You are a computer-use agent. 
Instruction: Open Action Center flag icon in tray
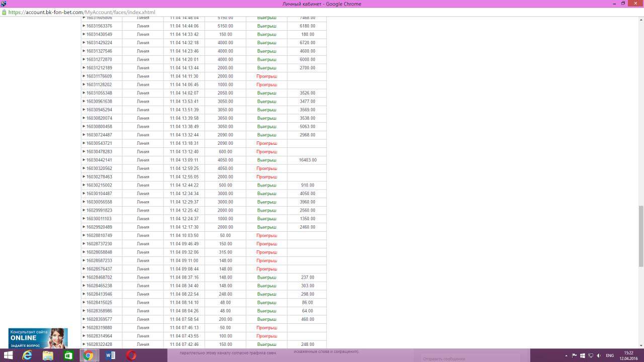click(575, 355)
